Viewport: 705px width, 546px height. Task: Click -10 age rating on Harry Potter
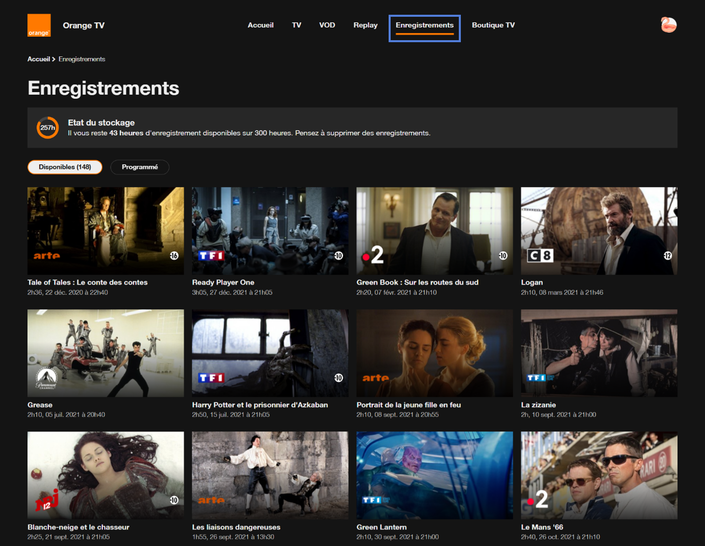[339, 378]
